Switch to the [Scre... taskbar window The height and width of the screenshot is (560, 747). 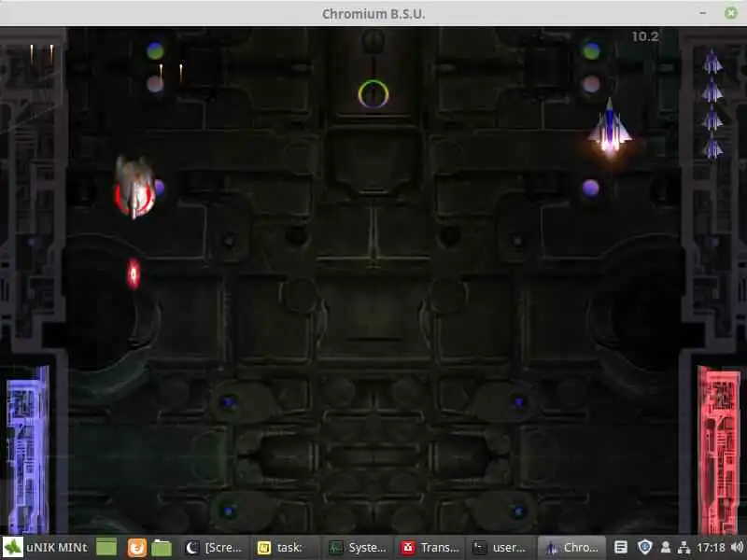[215, 548]
